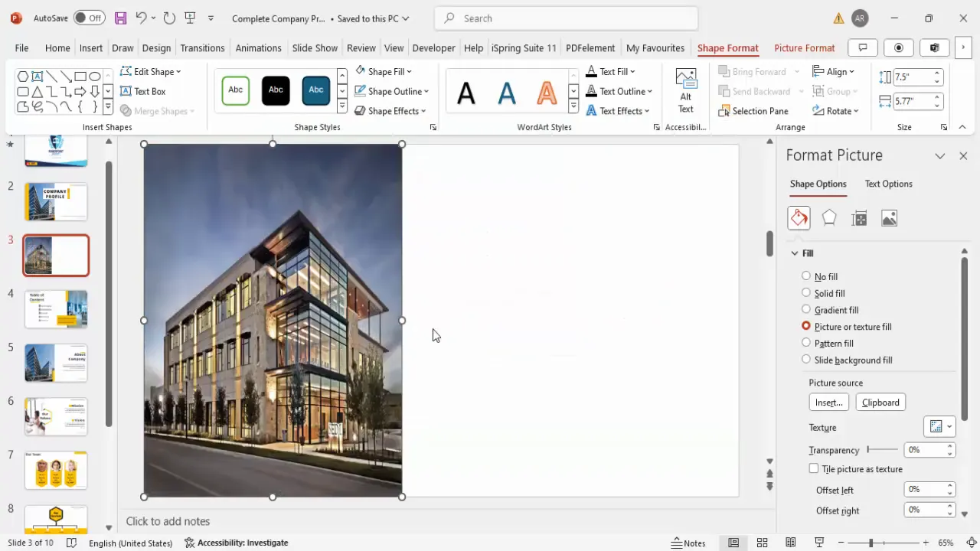The image size is (980, 551).
Task: Start presentation from beginning icon
Action: (190, 18)
